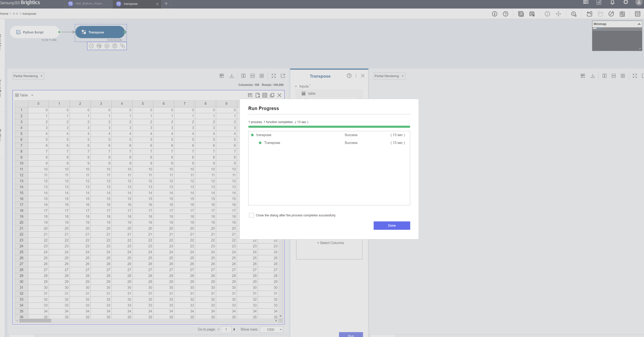This screenshot has height=337, width=644.
Task: Switch the data panel to grid layout
Action: coord(262,76)
